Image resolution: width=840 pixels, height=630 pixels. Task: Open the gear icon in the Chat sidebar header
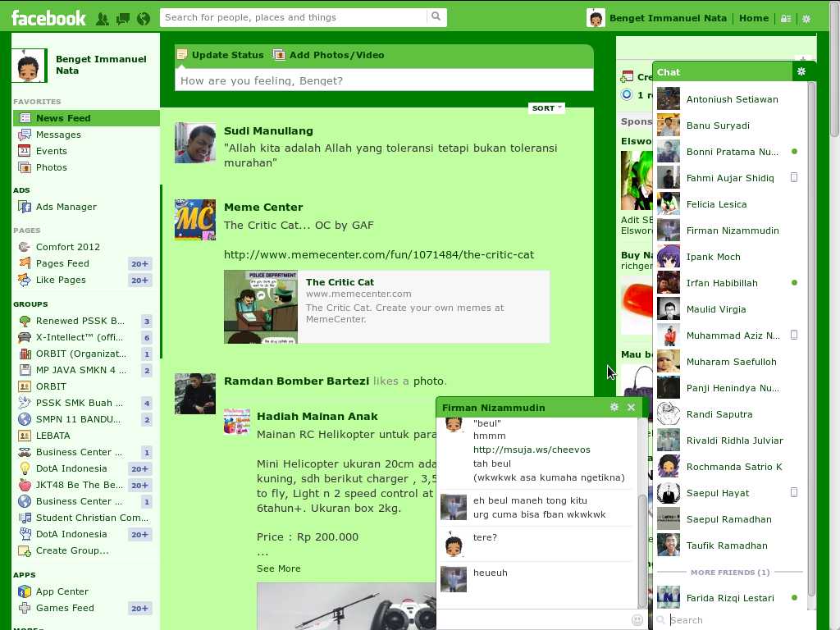tap(801, 72)
